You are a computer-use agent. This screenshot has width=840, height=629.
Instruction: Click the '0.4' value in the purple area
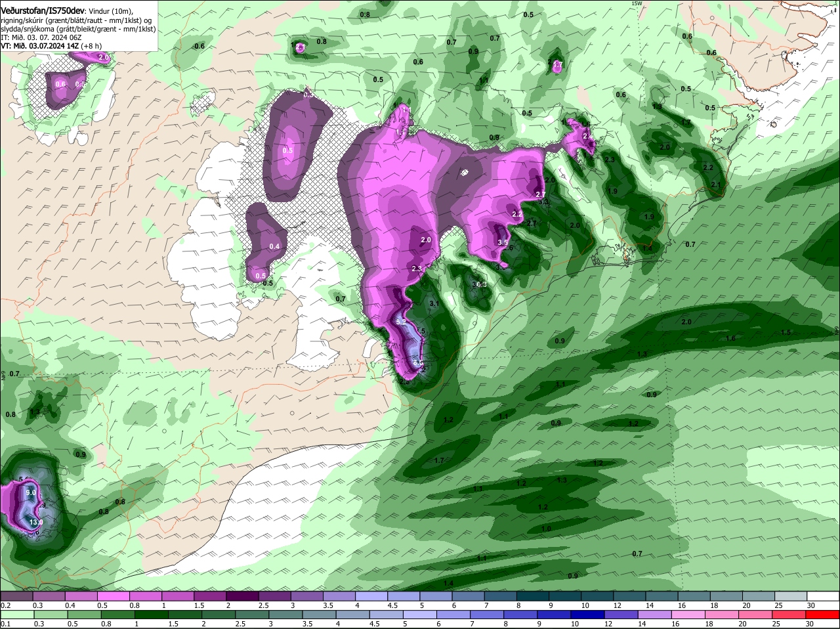[x=274, y=247]
